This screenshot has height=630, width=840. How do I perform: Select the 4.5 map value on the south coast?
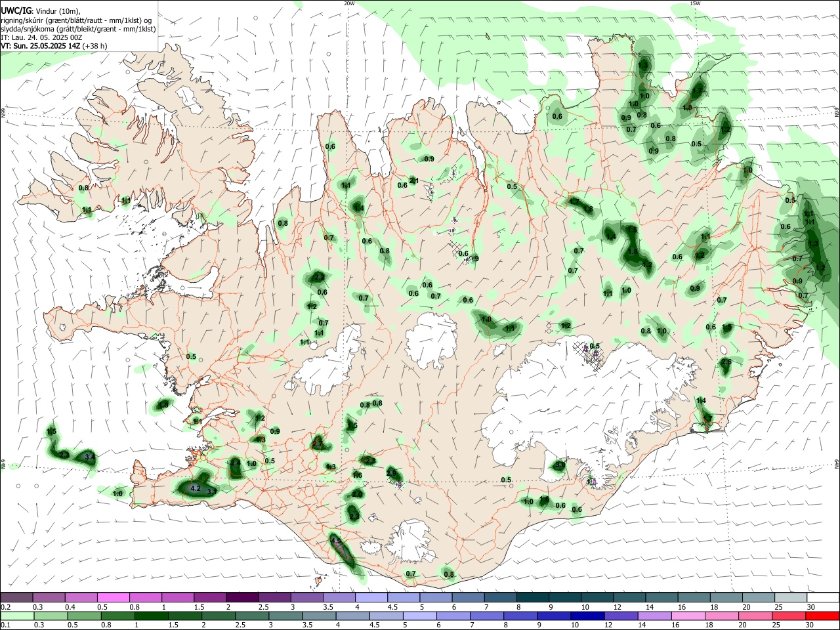click(x=337, y=541)
